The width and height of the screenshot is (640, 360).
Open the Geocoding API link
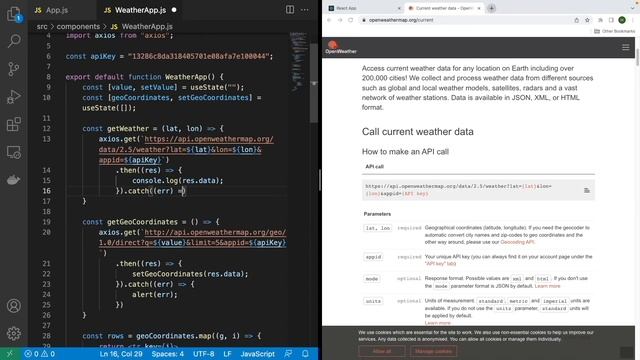point(517,242)
